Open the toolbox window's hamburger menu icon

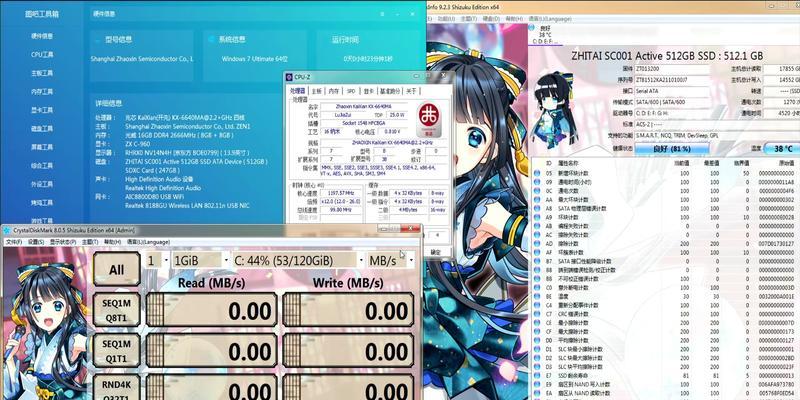click(x=382, y=15)
